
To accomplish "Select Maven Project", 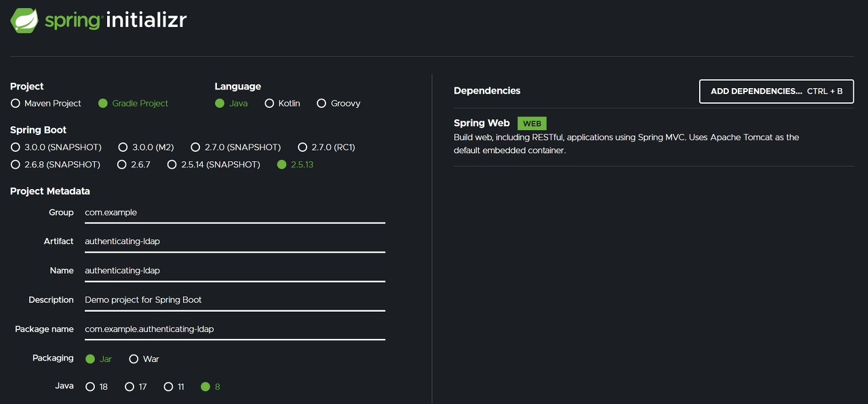I will coord(14,103).
